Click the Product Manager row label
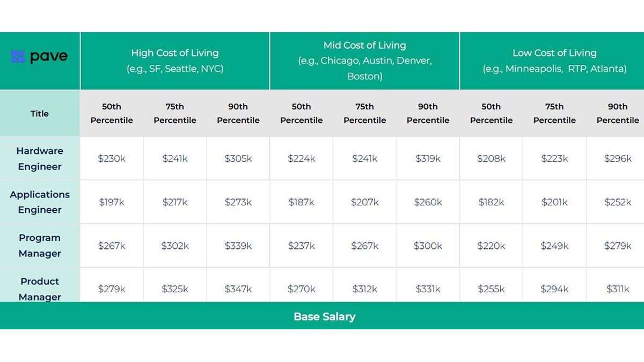 pyautogui.click(x=40, y=289)
